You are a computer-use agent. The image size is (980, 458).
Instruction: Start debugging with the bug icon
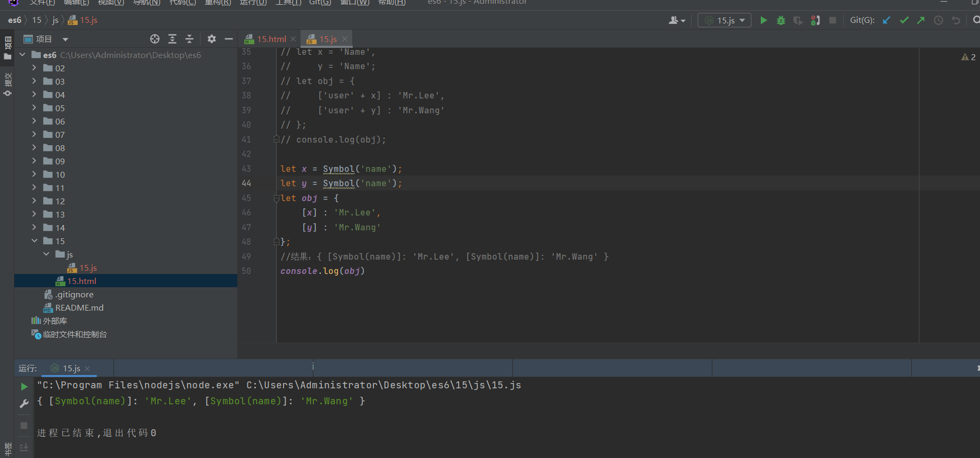[780, 20]
